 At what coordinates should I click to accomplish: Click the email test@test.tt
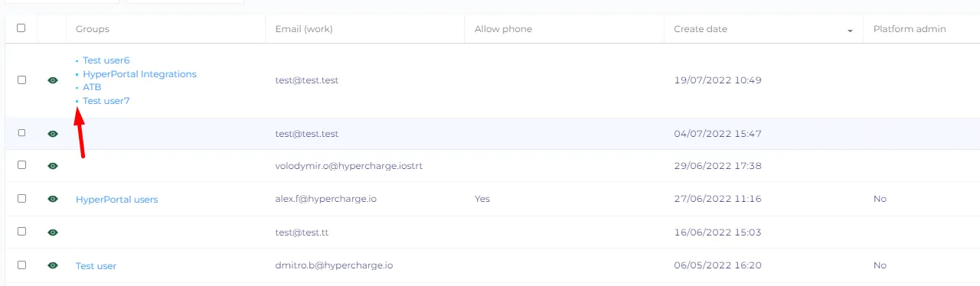302,232
